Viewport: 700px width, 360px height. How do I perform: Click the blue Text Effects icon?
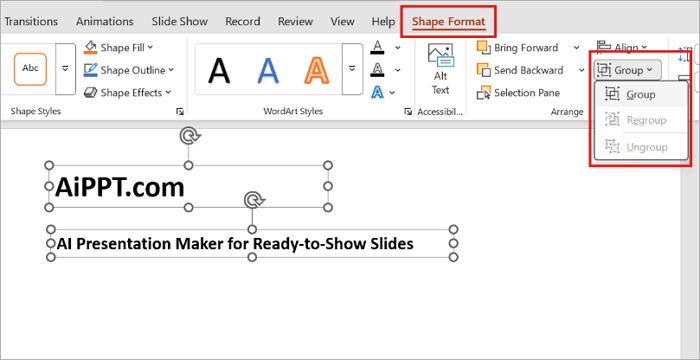pyautogui.click(x=378, y=92)
